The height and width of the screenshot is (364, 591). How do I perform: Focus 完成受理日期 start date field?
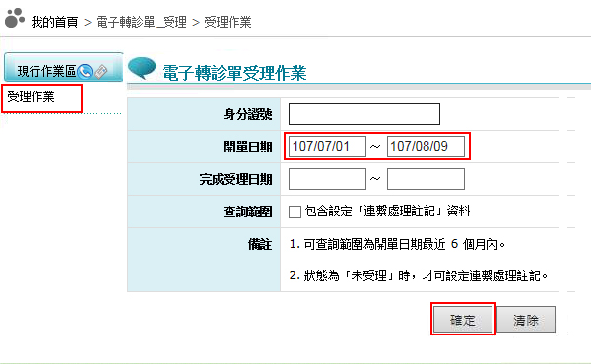(x=327, y=179)
